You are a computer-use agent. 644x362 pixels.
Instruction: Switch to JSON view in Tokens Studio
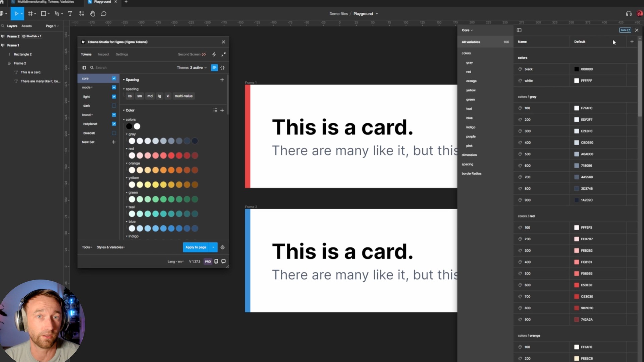222,68
